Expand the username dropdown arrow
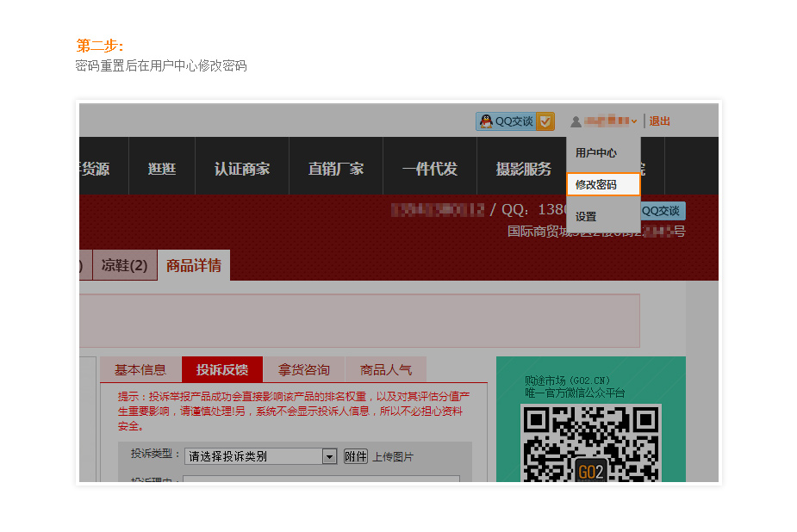Screen dimensions: 797x532 pyautogui.click(x=634, y=122)
